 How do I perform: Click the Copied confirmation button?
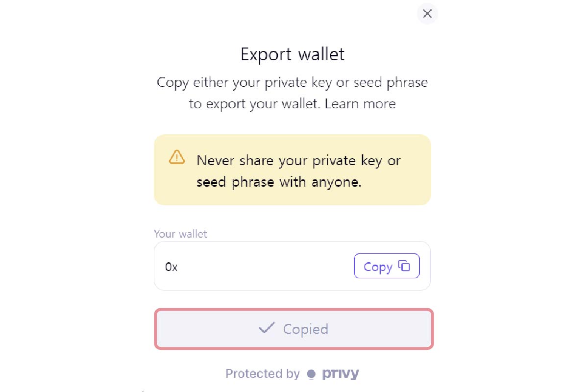[x=294, y=329]
